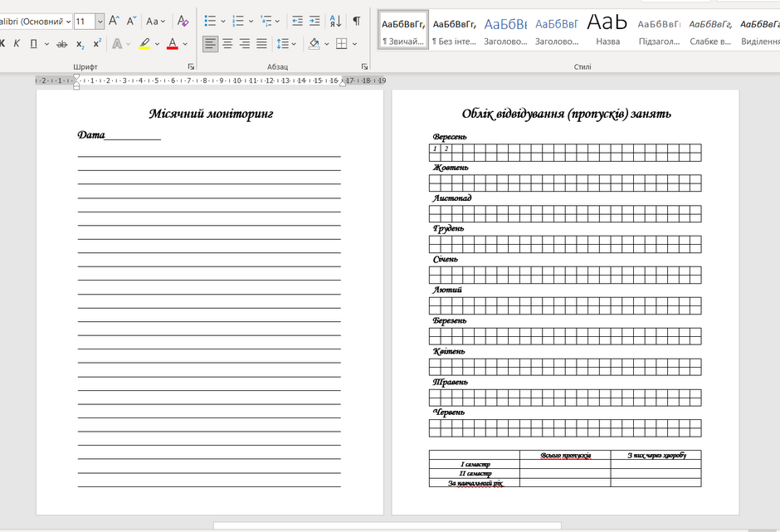Image resolution: width=780 pixels, height=532 pixels.
Task: Apply paragraph shading fill
Action: 314,44
